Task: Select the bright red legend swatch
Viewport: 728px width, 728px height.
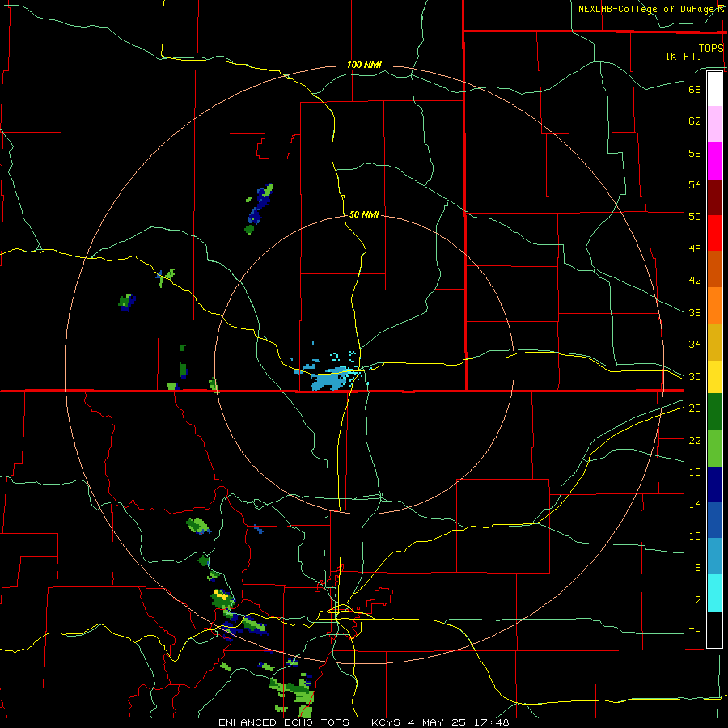Action: [x=714, y=233]
